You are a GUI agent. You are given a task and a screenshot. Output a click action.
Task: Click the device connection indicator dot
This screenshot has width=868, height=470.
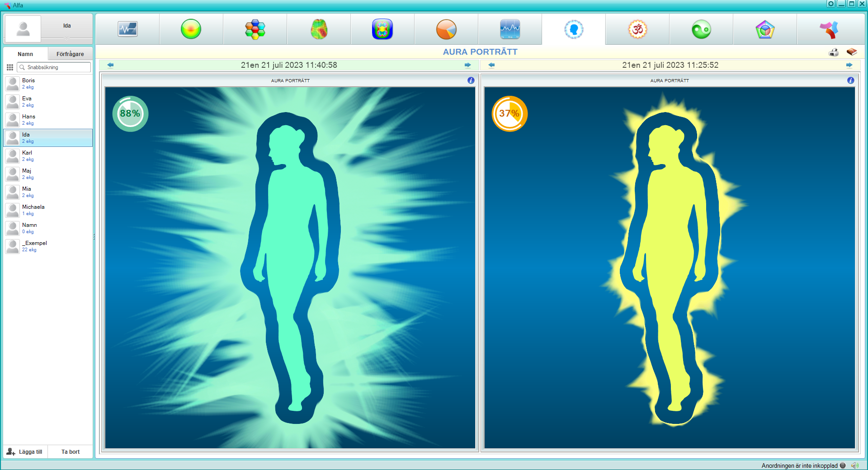(843, 465)
